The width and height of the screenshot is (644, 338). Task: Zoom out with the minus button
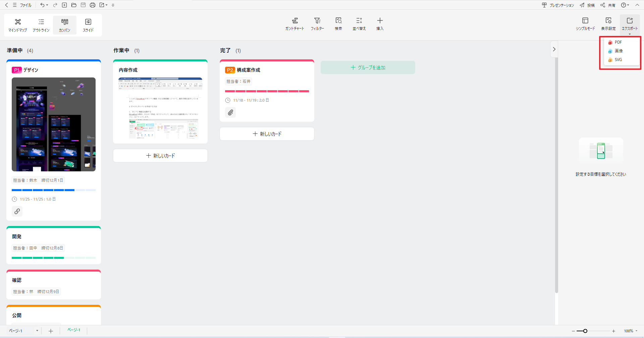click(x=573, y=331)
